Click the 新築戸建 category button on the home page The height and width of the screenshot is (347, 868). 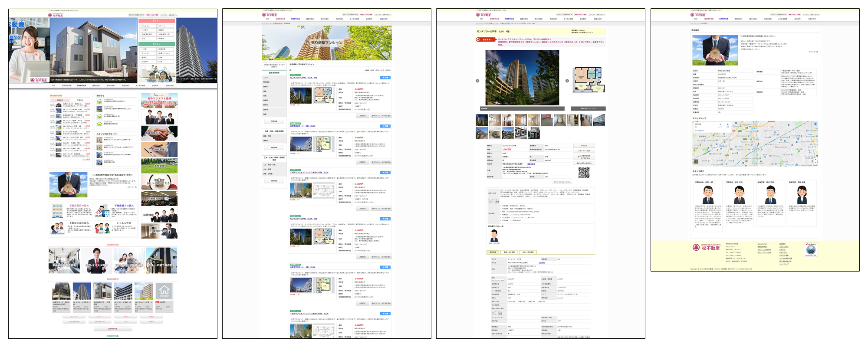point(166,49)
